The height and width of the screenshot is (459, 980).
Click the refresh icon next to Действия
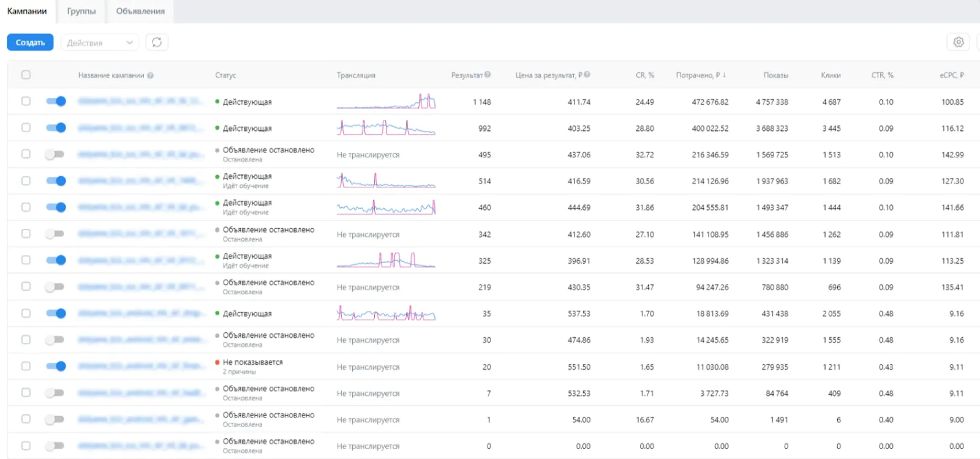[x=157, y=42]
